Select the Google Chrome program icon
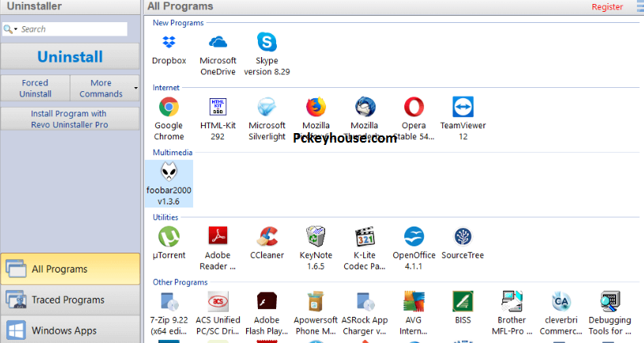 pos(169,108)
